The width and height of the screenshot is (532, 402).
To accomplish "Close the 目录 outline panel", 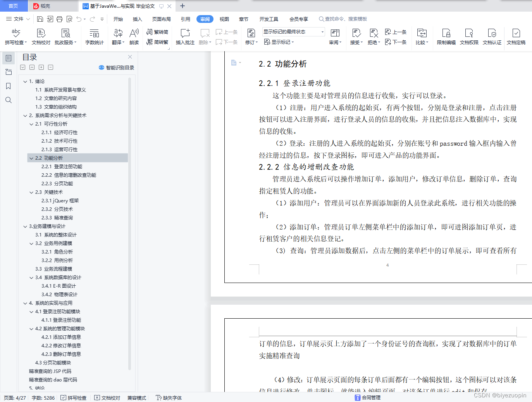I will point(130,57).
